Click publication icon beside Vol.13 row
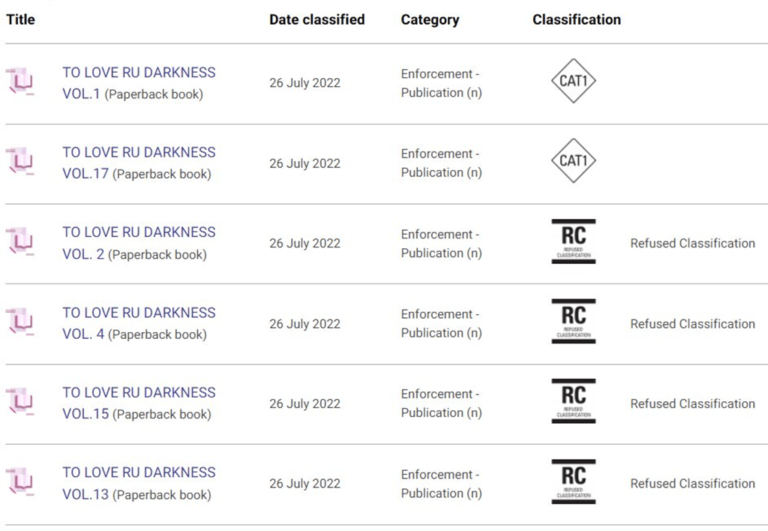768x531 pixels. coord(20,483)
